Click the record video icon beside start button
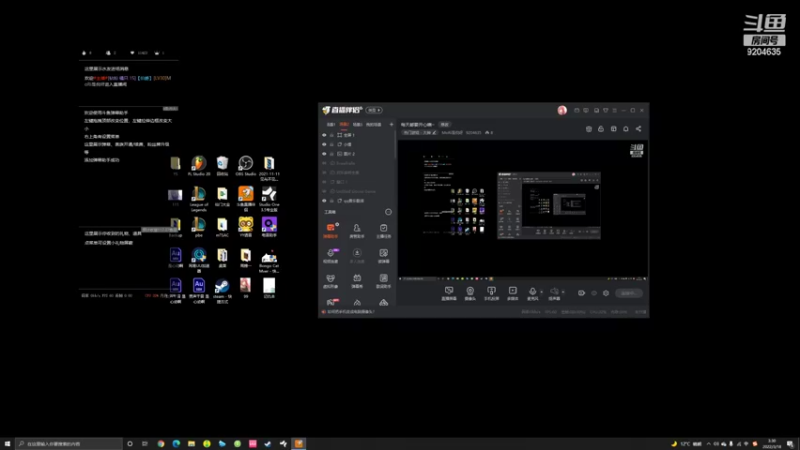 pyautogui.click(x=581, y=293)
